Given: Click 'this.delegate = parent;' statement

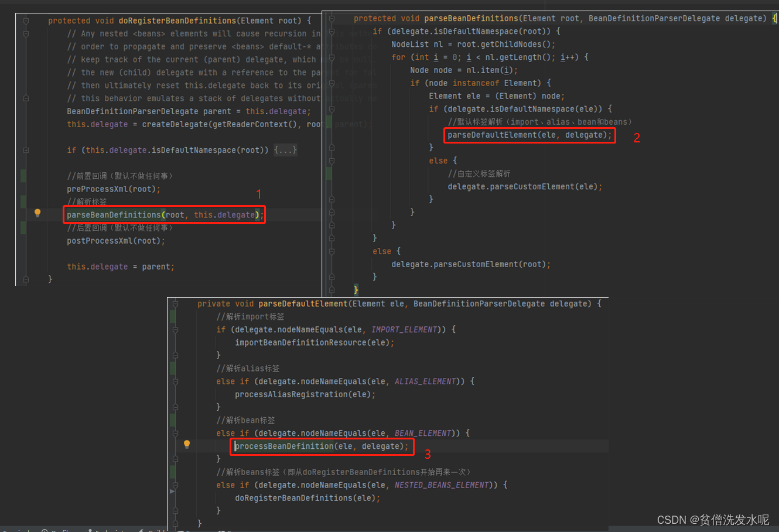Looking at the screenshot, I should coord(121,267).
